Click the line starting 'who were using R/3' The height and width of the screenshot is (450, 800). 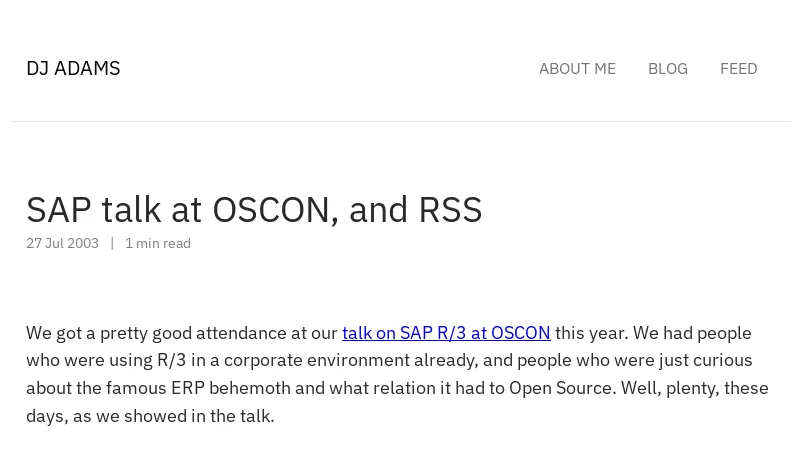389,360
